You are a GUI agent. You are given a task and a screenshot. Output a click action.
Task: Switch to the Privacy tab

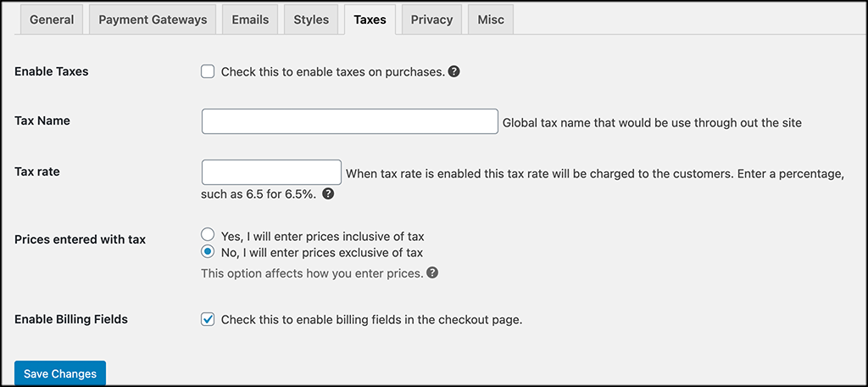coord(431,20)
